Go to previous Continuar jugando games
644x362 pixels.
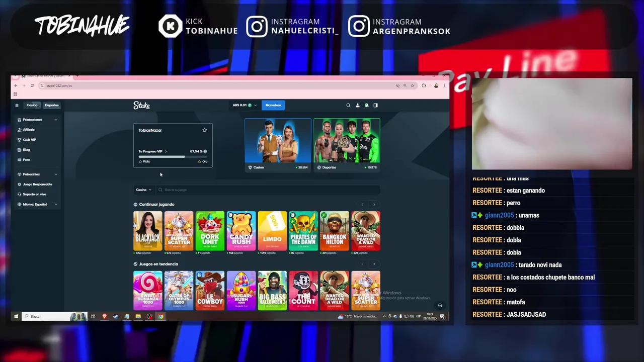coord(362,205)
